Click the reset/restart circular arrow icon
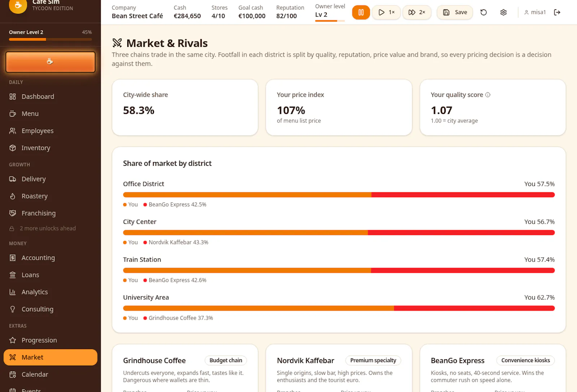Image resolution: width=577 pixels, height=392 pixels. pyautogui.click(x=484, y=13)
